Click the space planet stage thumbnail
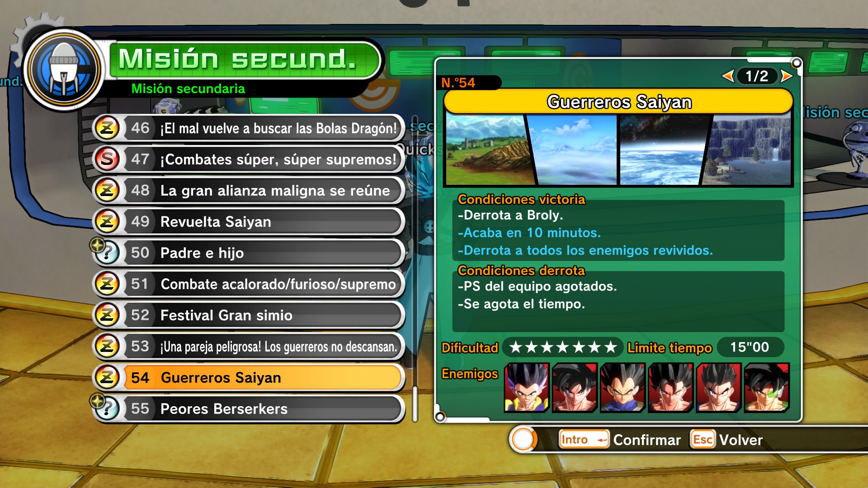868x488 pixels. (661, 150)
